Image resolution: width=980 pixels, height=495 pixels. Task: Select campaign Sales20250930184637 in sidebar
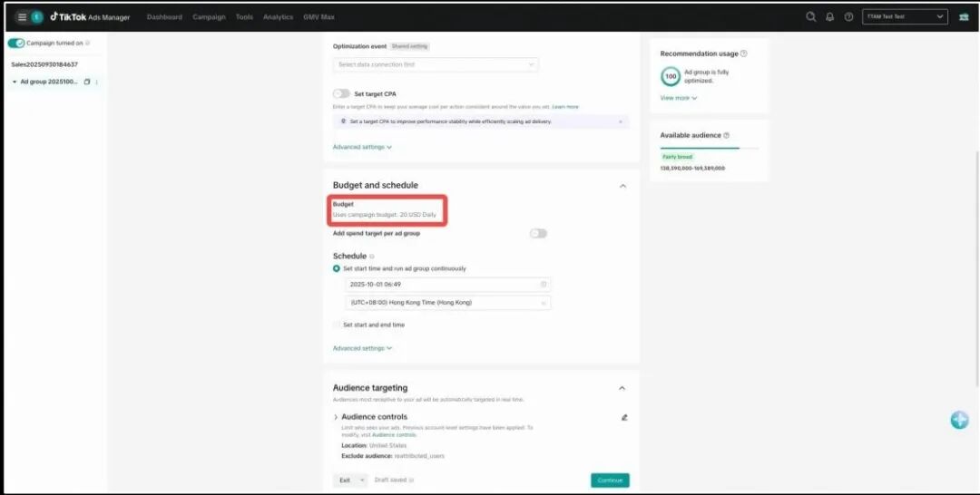(44, 64)
